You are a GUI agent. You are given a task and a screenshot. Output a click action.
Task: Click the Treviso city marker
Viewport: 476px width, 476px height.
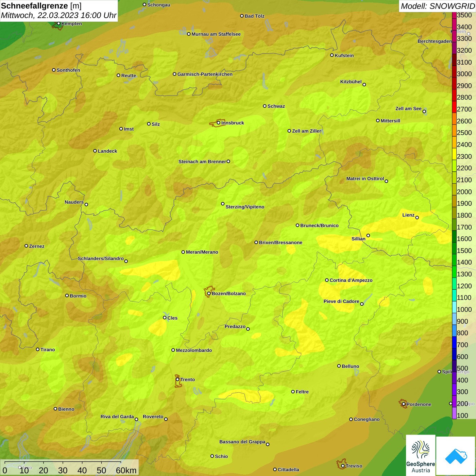[x=343, y=466]
